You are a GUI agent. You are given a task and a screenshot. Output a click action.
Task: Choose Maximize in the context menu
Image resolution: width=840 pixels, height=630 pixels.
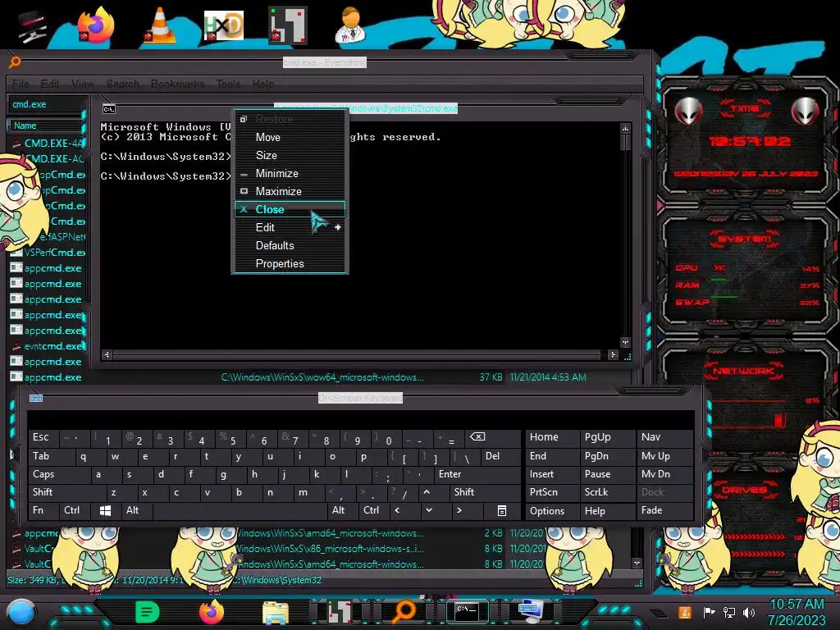click(290, 191)
